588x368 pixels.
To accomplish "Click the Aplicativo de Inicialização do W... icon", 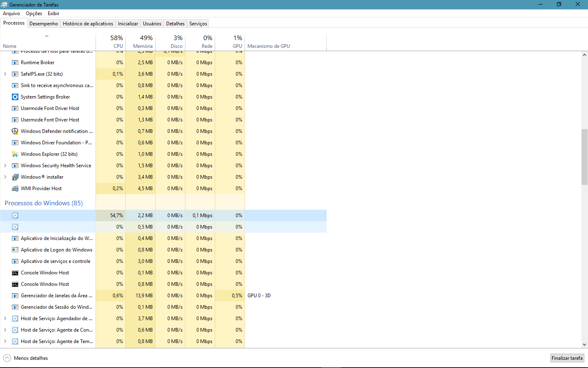I will [15, 238].
